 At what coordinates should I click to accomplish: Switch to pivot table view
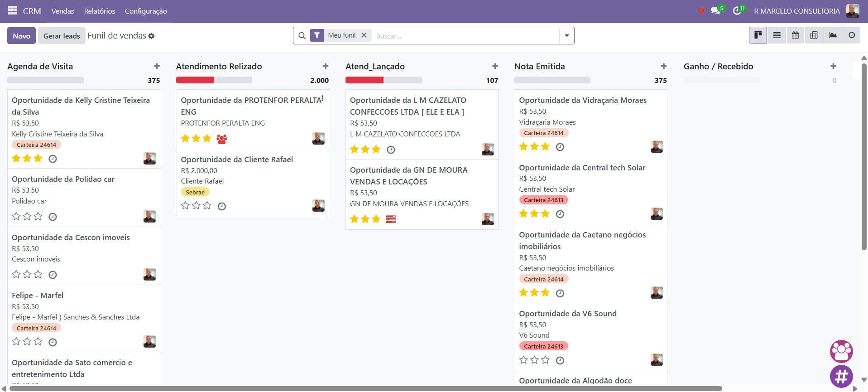[814, 35]
